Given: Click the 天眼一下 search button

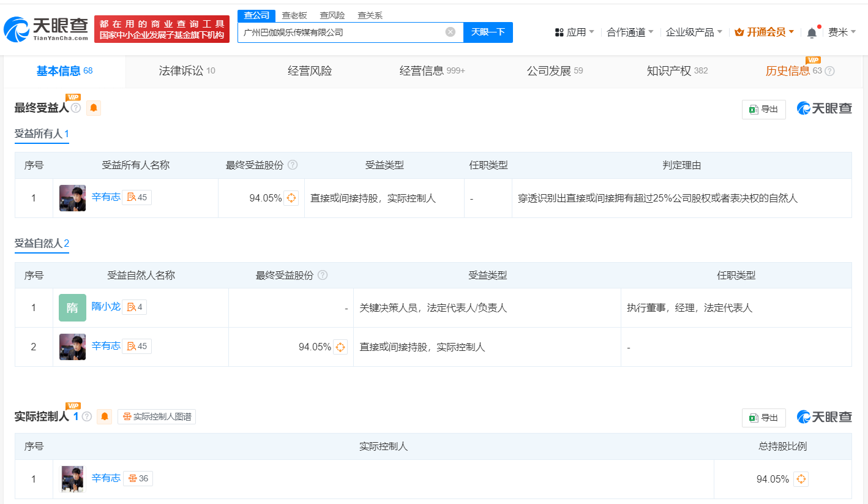Looking at the screenshot, I should tap(488, 32).
